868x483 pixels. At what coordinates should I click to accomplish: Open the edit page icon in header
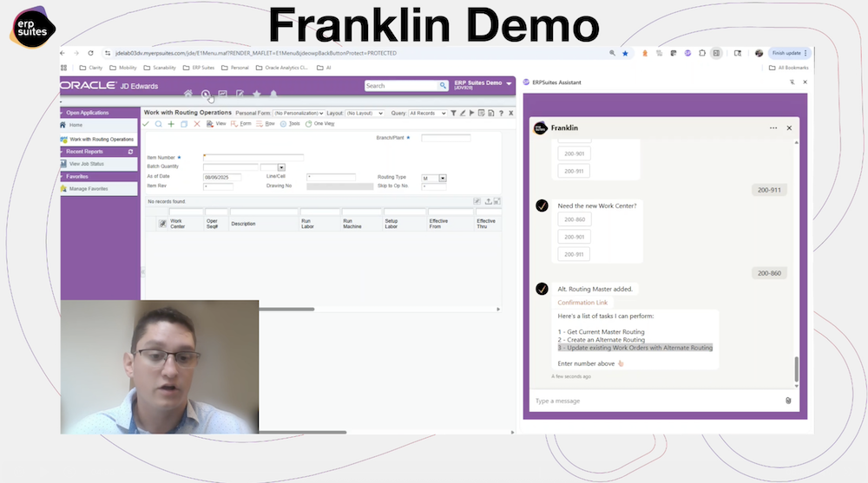[x=240, y=94]
